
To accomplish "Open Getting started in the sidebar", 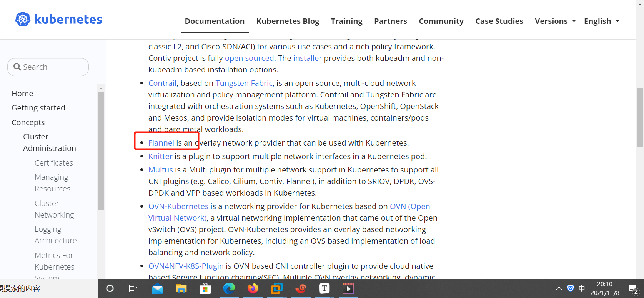I will tap(38, 108).
